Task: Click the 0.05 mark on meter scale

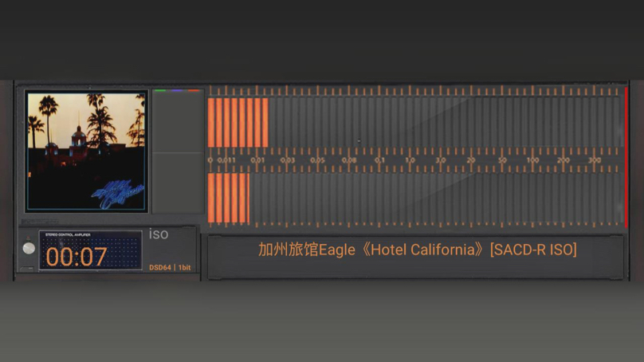Action: [317, 160]
